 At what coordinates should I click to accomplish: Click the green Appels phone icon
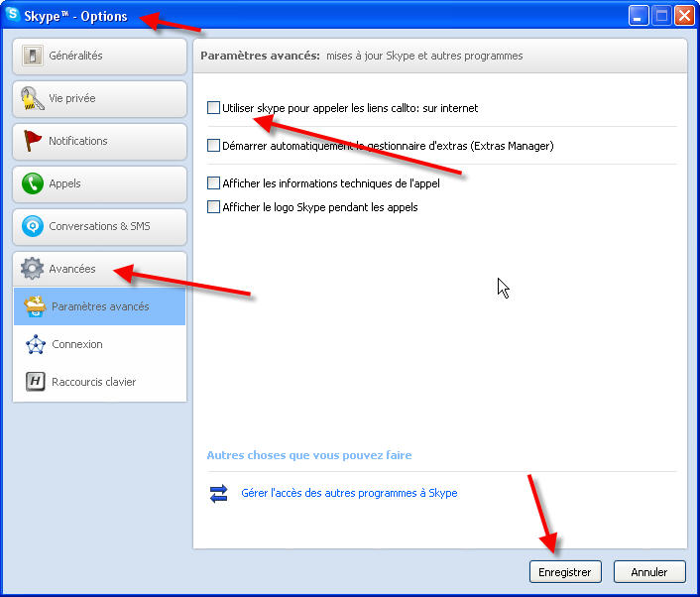pyautogui.click(x=33, y=183)
